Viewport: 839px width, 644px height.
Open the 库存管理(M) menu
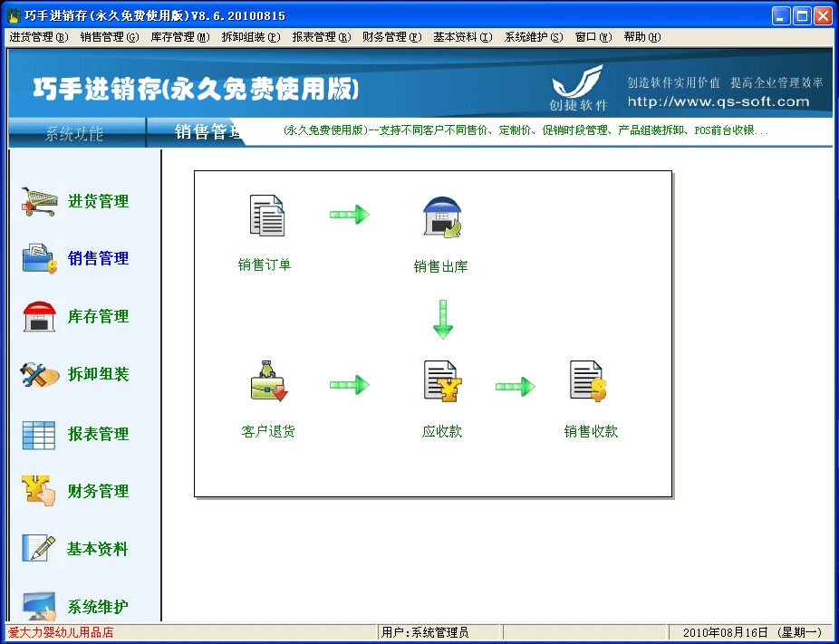180,37
